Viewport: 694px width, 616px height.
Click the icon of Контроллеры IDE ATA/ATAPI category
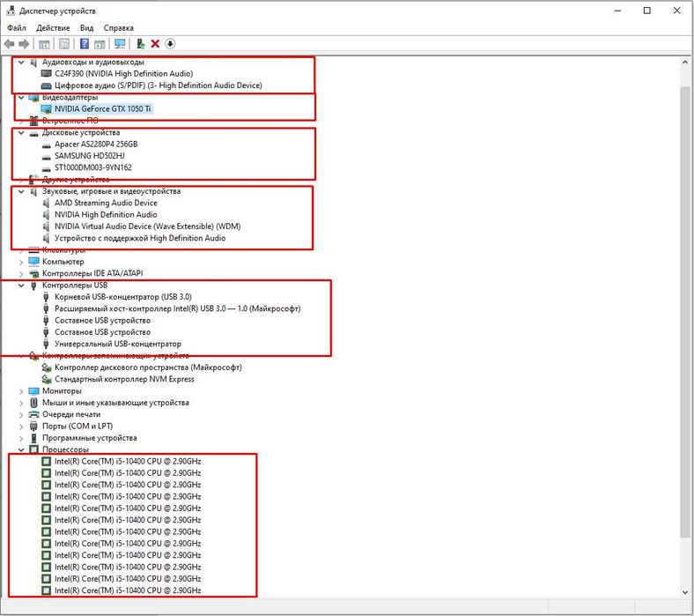click(x=33, y=274)
